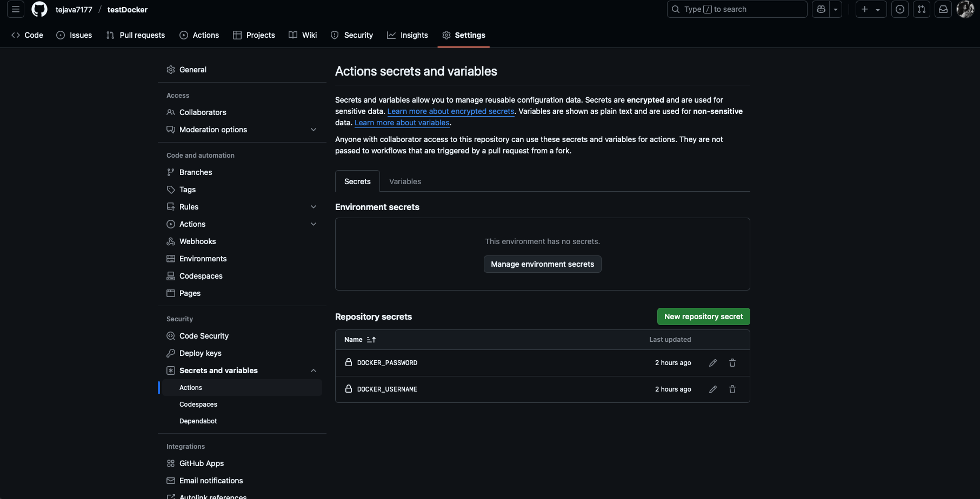The height and width of the screenshot is (499, 980).
Task: Switch to the Pull requests tab
Action: [x=135, y=35]
